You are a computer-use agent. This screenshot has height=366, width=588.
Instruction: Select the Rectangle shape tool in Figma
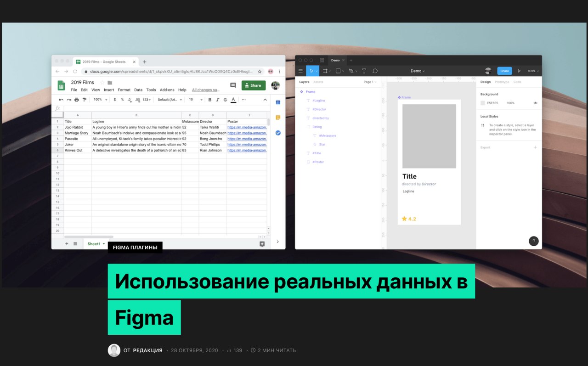[338, 71]
